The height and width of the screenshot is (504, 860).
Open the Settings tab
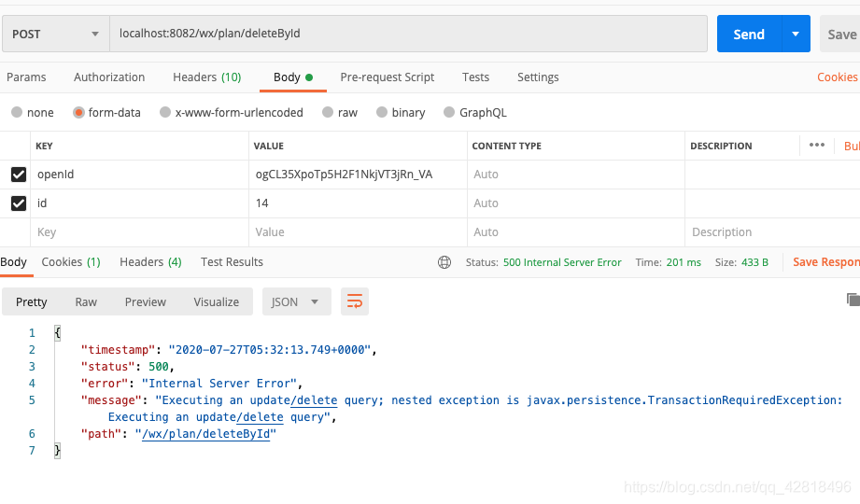[x=538, y=77]
